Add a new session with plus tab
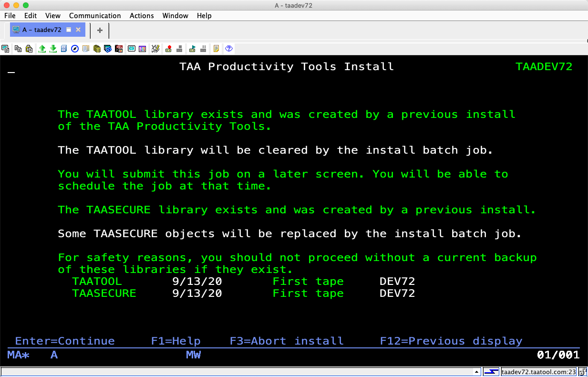Screen dimensions: 588x377 tap(100, 30)
